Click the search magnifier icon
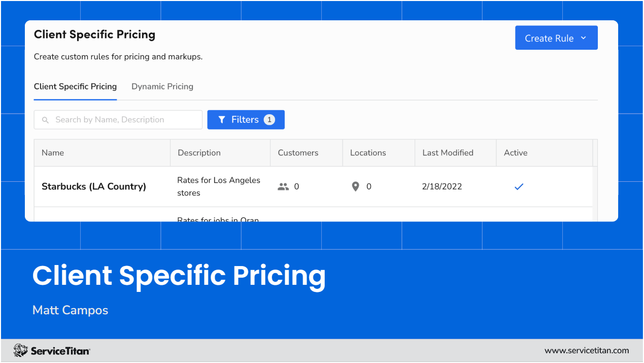The height and width of the screenshot is (363, 644). coord(46,119)
